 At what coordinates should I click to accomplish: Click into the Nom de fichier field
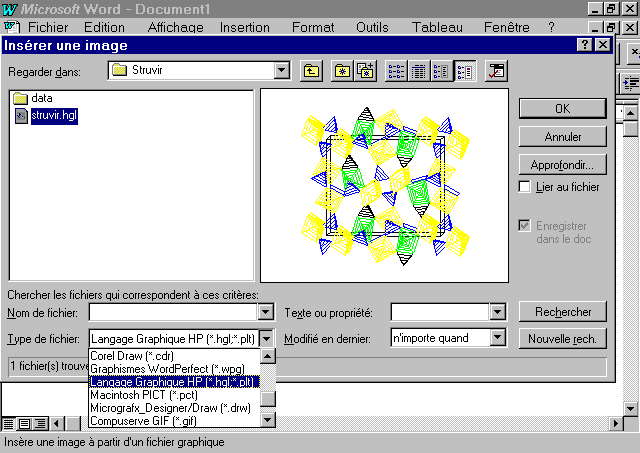click(x=173, y=313)
